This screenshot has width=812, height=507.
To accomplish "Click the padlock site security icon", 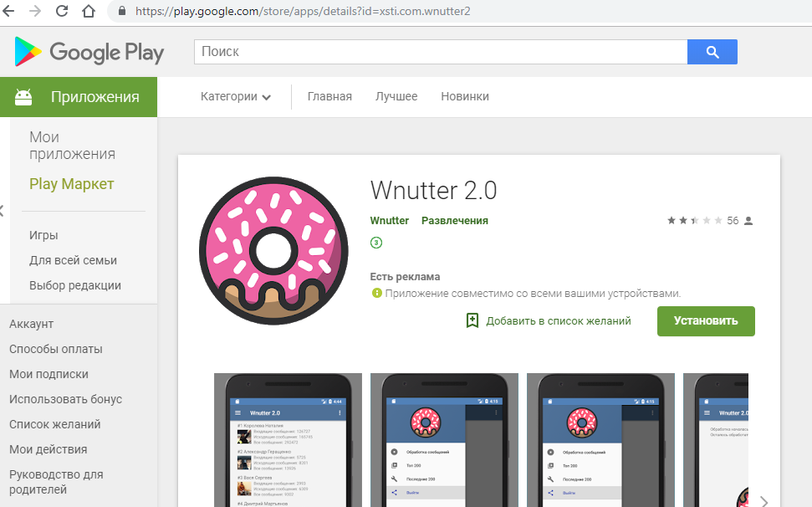I will pyautogui.click(x=122, y=11).
